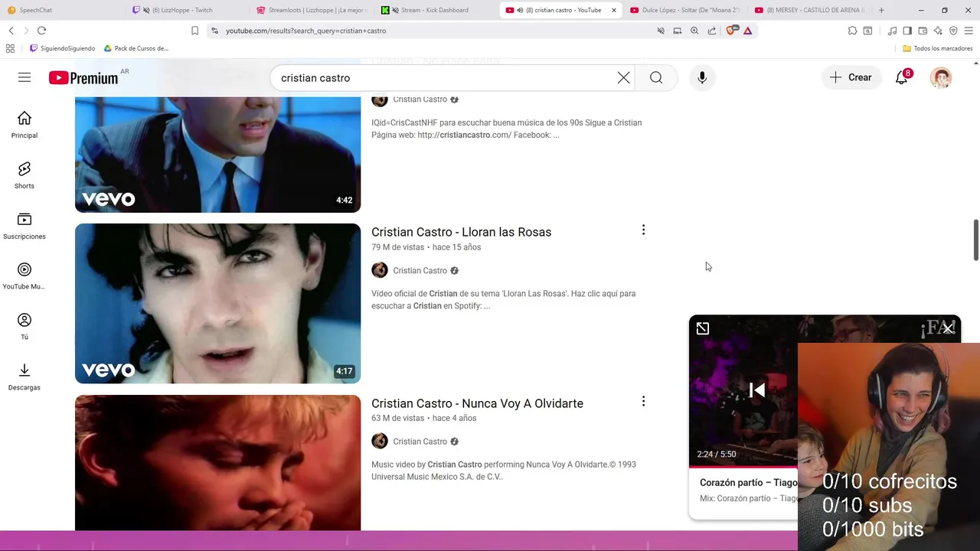Switch to the Dulce López Soltar tab
980x551 pixels.
point(684,10)
